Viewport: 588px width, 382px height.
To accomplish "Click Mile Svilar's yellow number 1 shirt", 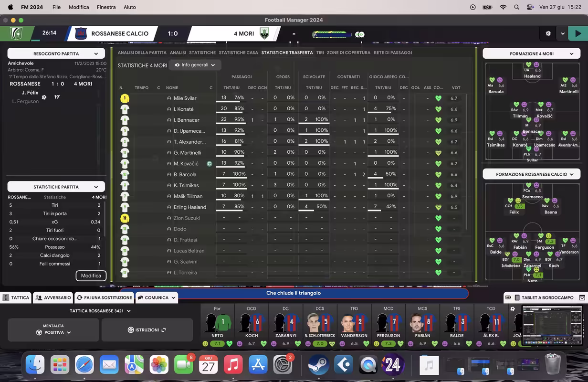I will click(125, 98).
